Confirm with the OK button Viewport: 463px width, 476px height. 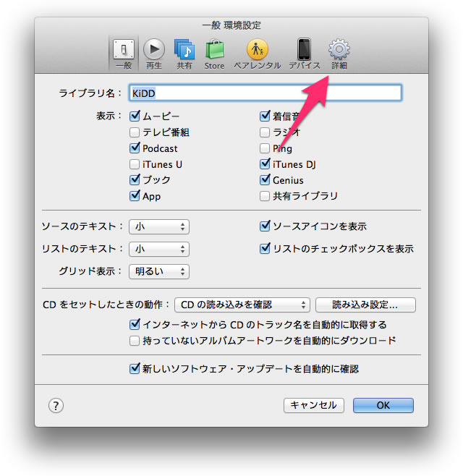click(x=383, y=406)
